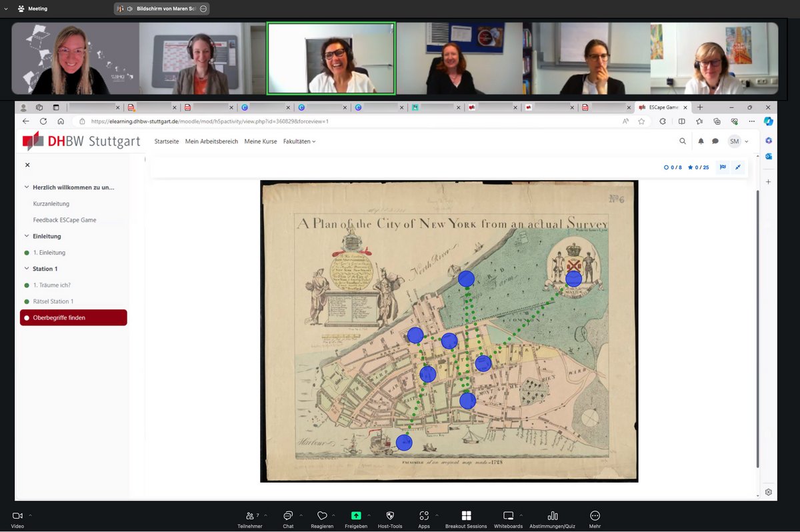Open the SM user account menu

pyautogui.click(x=737, y=141)
